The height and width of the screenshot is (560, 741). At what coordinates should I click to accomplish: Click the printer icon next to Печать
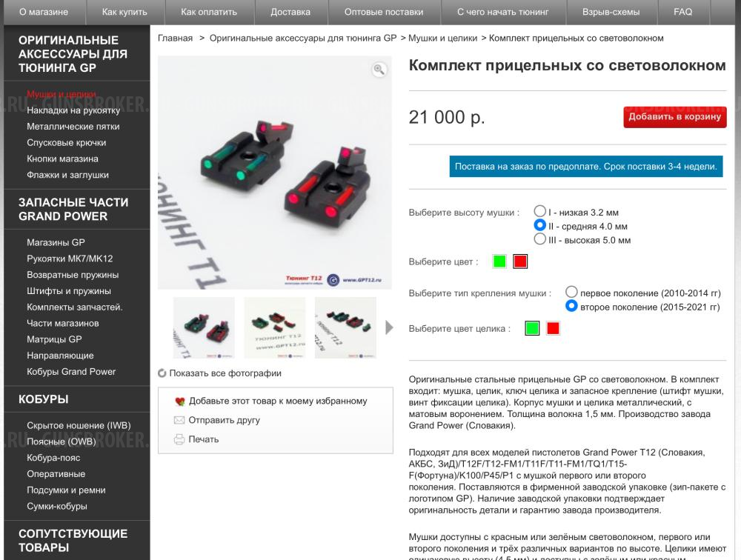coord(179,439)
